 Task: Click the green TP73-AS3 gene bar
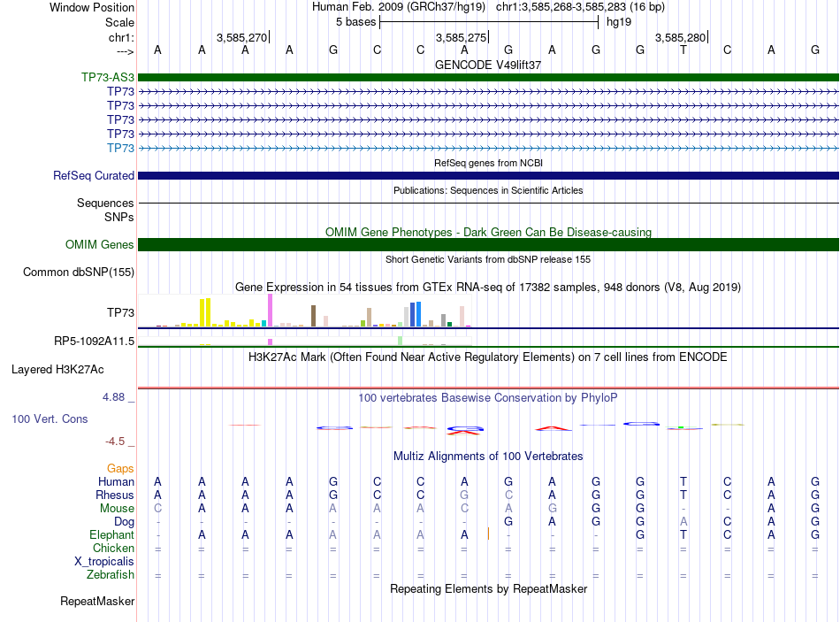488,77
